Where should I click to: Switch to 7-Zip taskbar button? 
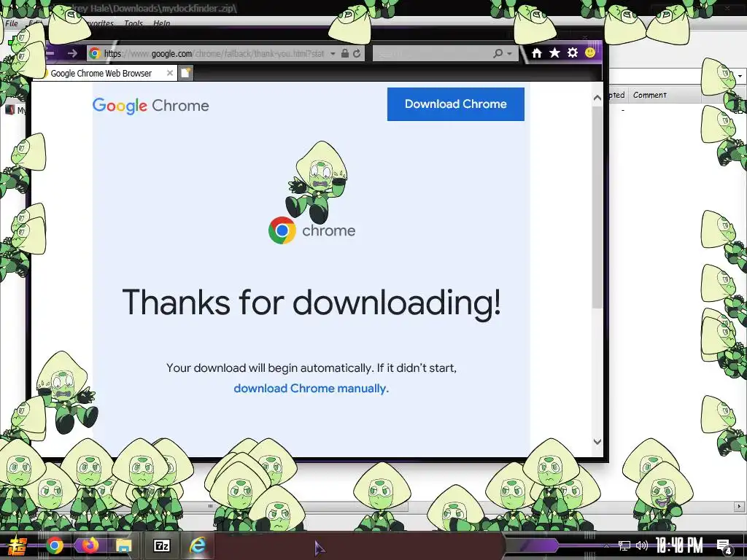click(161, 545)
